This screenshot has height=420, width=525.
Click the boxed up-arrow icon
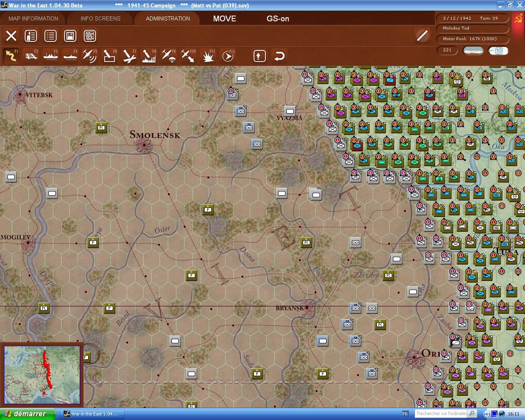pos(259,56)
